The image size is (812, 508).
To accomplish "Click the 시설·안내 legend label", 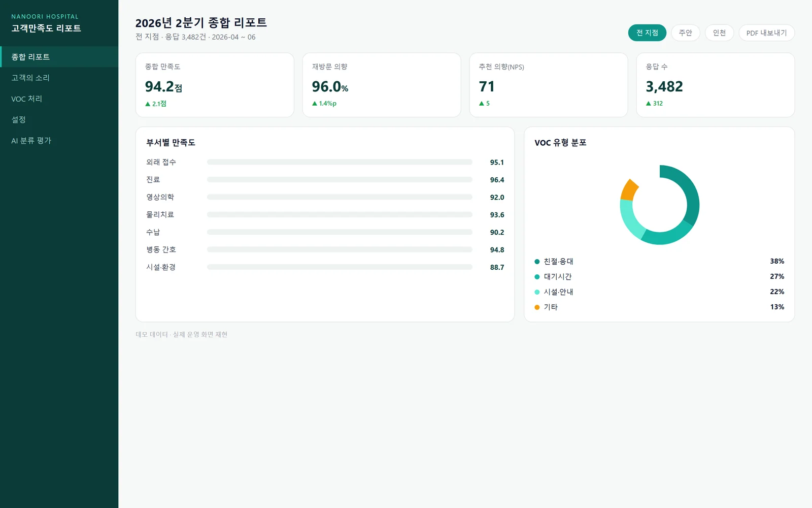I will pos(558,292).
